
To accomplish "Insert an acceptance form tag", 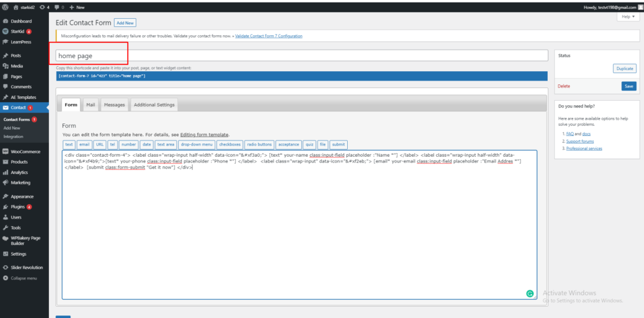I will [x=288, y=144].
